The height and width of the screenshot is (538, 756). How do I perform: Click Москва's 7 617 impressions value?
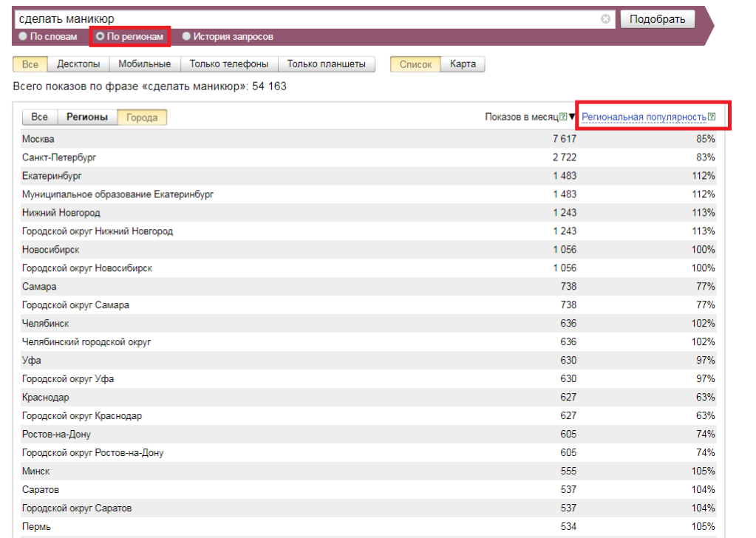(564, 139)
